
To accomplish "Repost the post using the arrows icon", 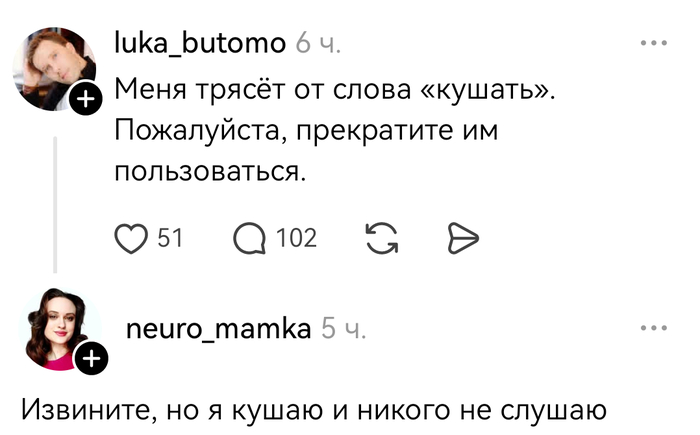I will pos(380,237).
